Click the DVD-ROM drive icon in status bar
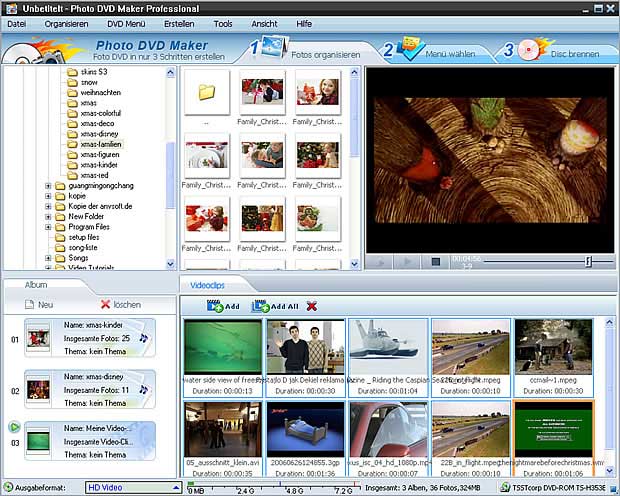The height and width of the screenshot is (496, 620). (x=505, y=487)
